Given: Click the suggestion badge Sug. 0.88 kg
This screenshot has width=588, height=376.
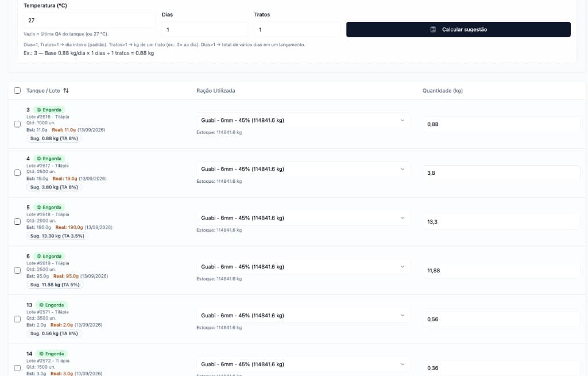Looking at the screenshot, I should click(x=54, y=138).
